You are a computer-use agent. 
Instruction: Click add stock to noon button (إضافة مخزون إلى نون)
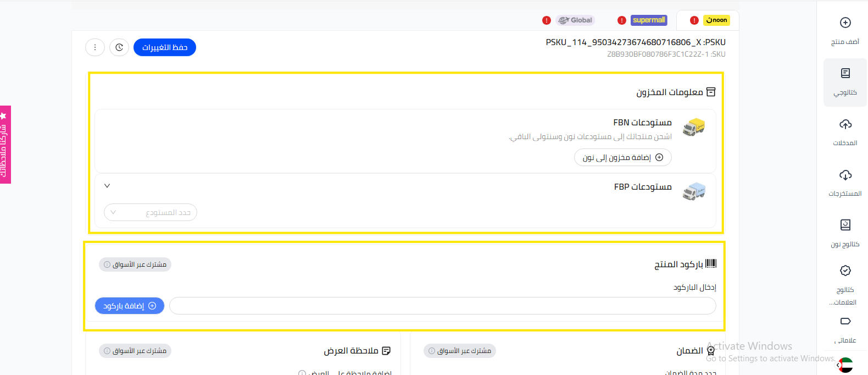tap(623, 157)
